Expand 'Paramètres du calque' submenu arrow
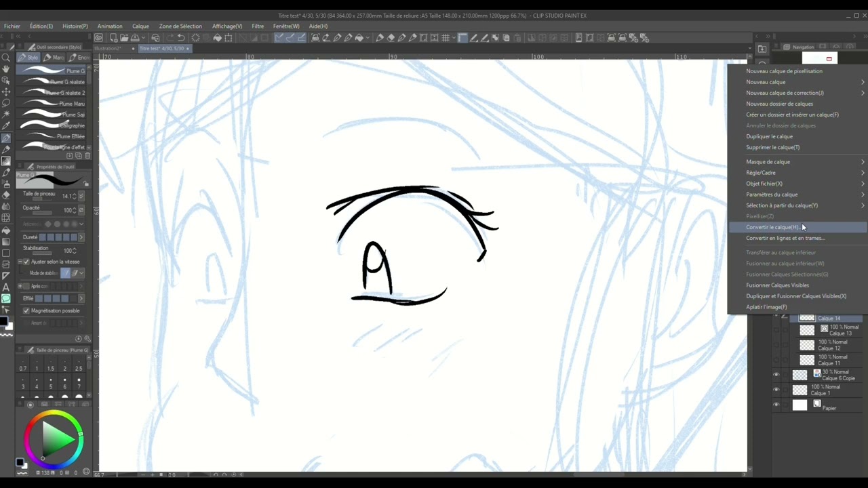868x488 pixels. pos(863,195)
